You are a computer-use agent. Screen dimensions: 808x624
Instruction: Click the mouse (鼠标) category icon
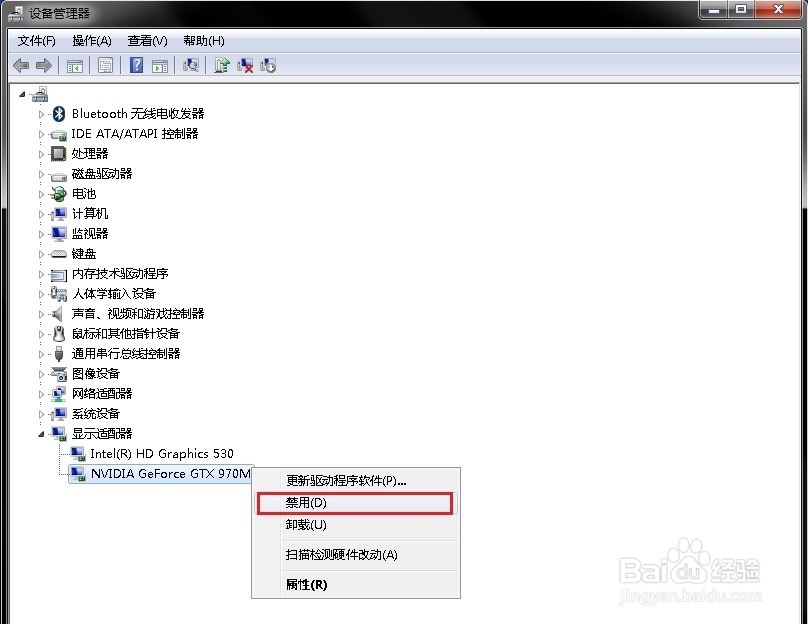pyautogui.click(x=59, y=334)
